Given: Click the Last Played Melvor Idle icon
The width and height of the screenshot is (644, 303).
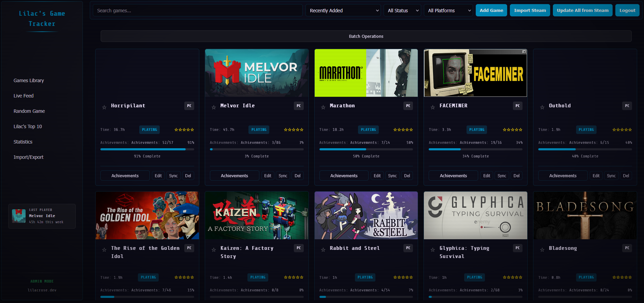Looking at the screenshot, I should coord(19,216).
